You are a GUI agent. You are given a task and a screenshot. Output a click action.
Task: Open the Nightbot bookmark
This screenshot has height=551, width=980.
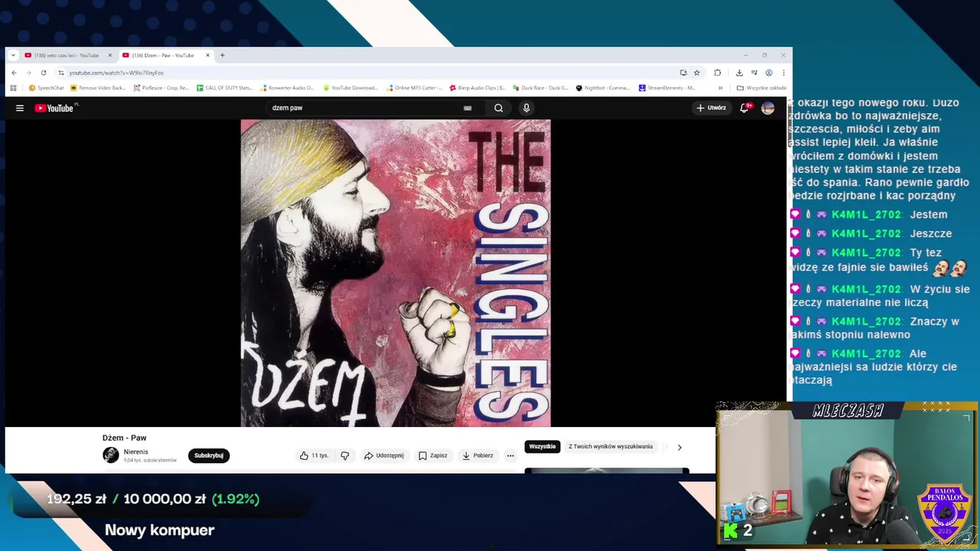click(x=603, y=88)
